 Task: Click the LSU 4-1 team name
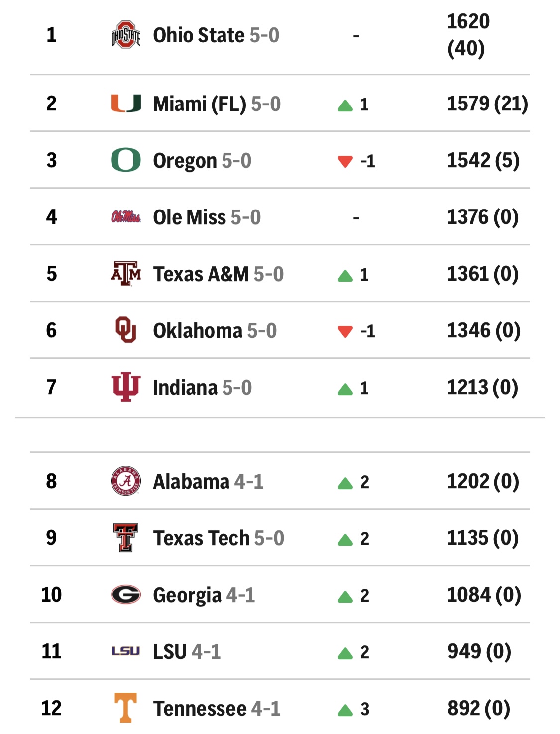[x=187, y=652]
